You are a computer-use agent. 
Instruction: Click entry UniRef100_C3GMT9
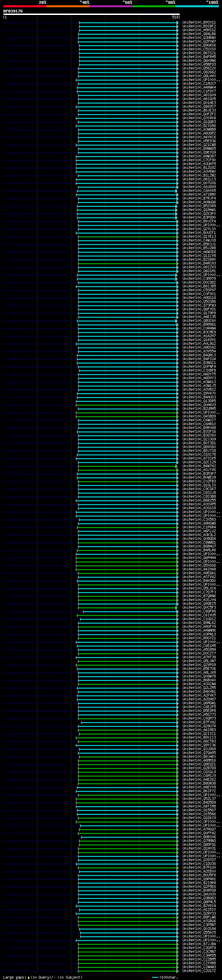tap(199, 948)
